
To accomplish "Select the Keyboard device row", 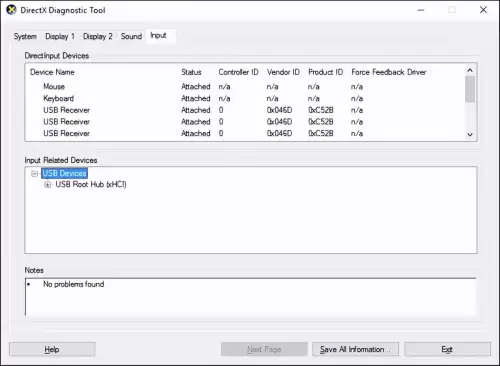I will tap(245, 98).
